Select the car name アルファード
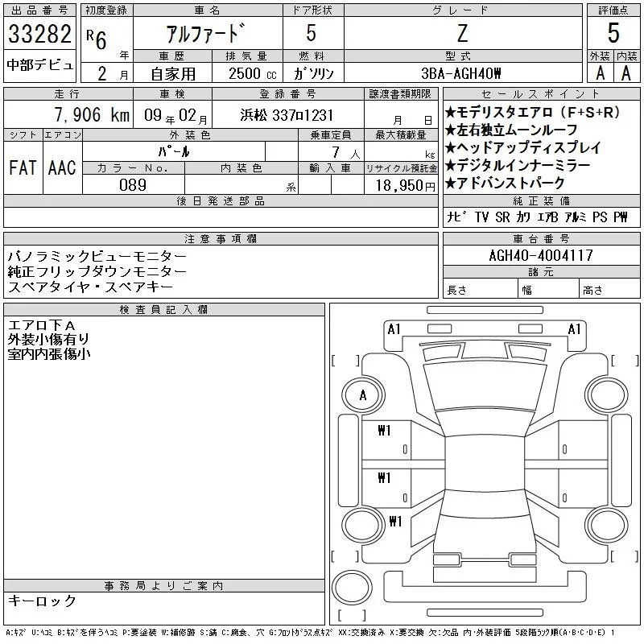 (x=205, y=33)
